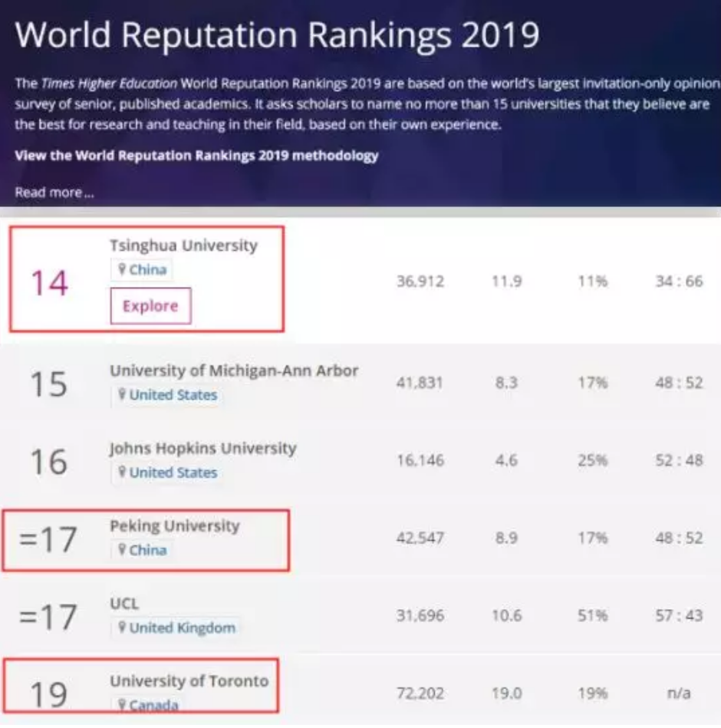The width and height of the screenshot is (721, 728).
Task: Click the value 42,547 for Peking University
Action: coord(420,538)
